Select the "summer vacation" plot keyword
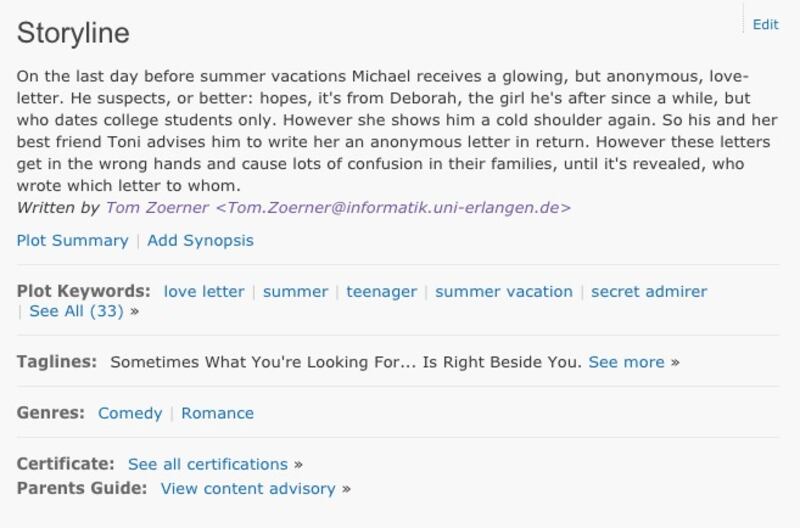Image resolution: width=800 pixels, height=528 pixels. [504, 292]
